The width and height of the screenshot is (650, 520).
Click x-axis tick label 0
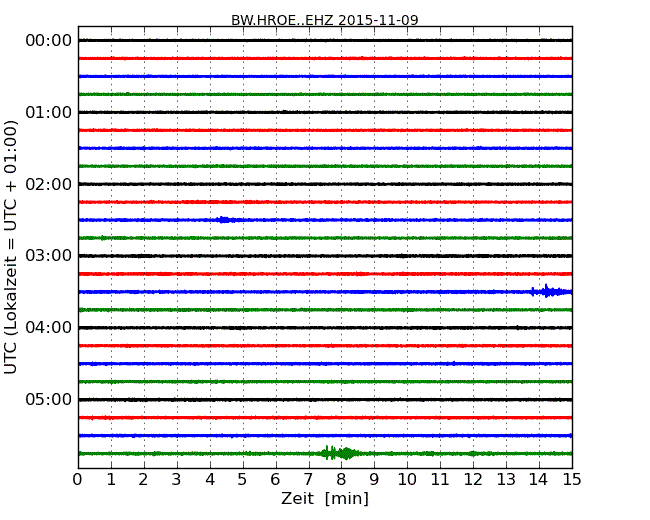coord(78,480)
